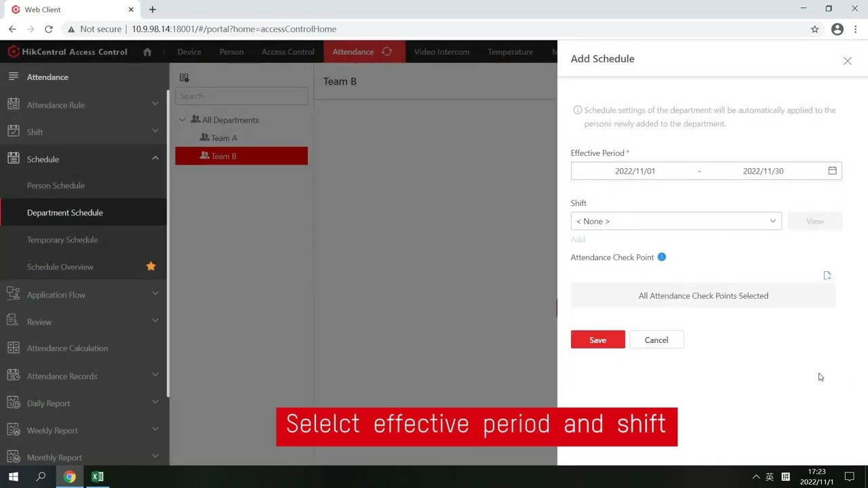Select Team B in the department tree

pos(241,156)
